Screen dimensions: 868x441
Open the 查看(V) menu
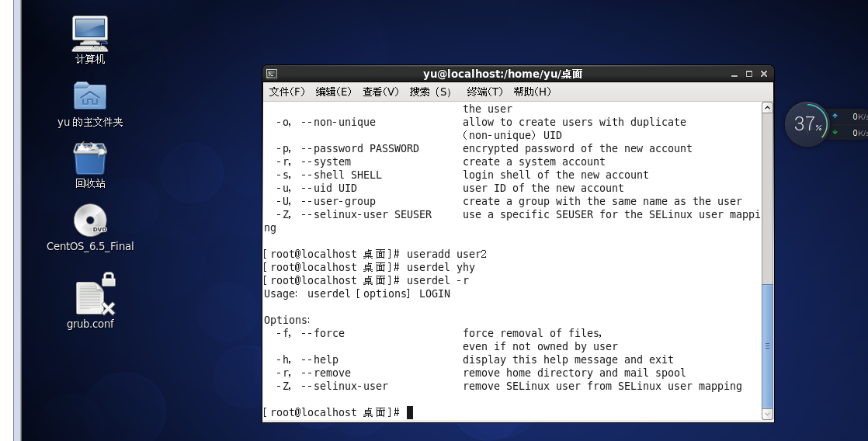coord(380,92)
